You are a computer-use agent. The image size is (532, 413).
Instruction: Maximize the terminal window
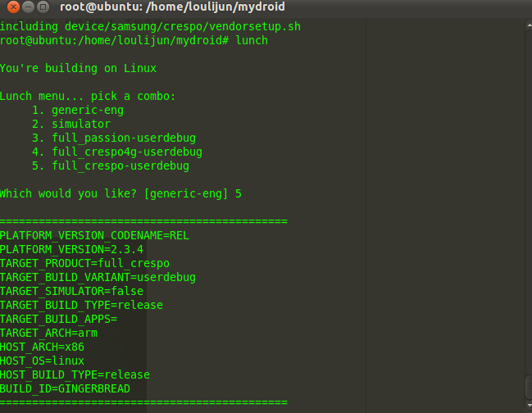[x=43, y=7]
